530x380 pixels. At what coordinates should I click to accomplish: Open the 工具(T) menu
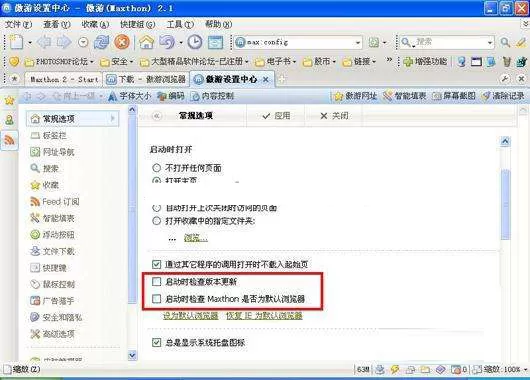click(x=180, y=24)
